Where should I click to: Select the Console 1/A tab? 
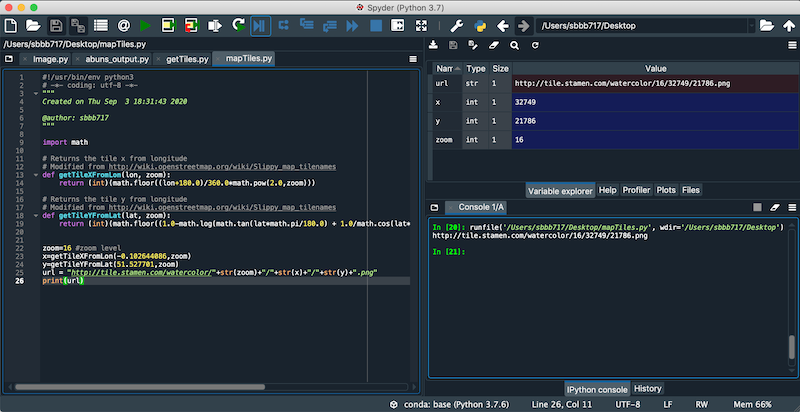[481, 207]
